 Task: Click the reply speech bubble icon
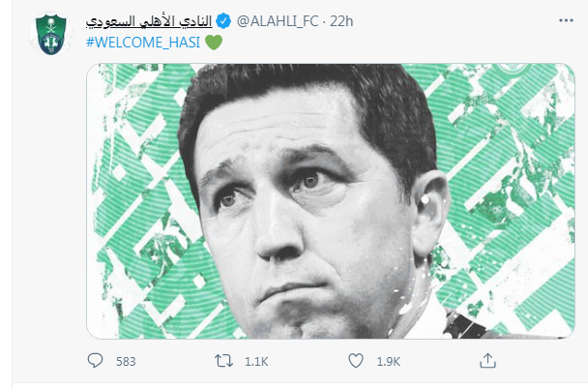point(96,362)
